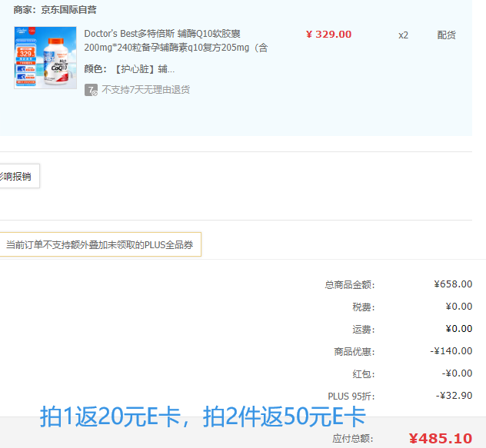Screen dimensions: 486x448
Task: Click the 红包 value -¥0.00
Action: pyautogui.click(x=457, y=373)
